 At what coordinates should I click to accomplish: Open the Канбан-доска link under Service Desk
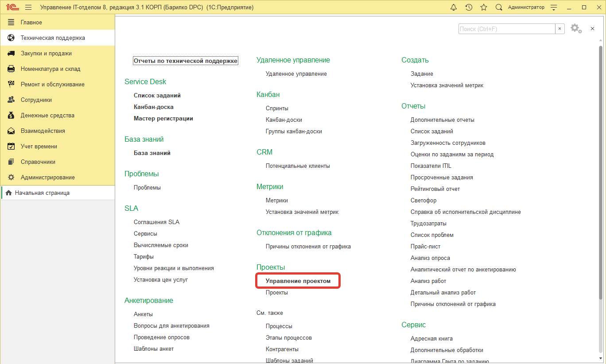pos(153,107)
